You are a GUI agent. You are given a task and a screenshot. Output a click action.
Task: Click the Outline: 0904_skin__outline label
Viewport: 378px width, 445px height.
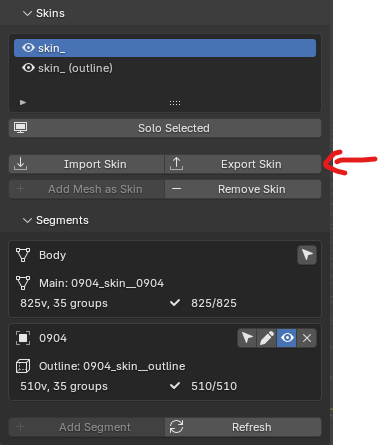pos(112,366)
